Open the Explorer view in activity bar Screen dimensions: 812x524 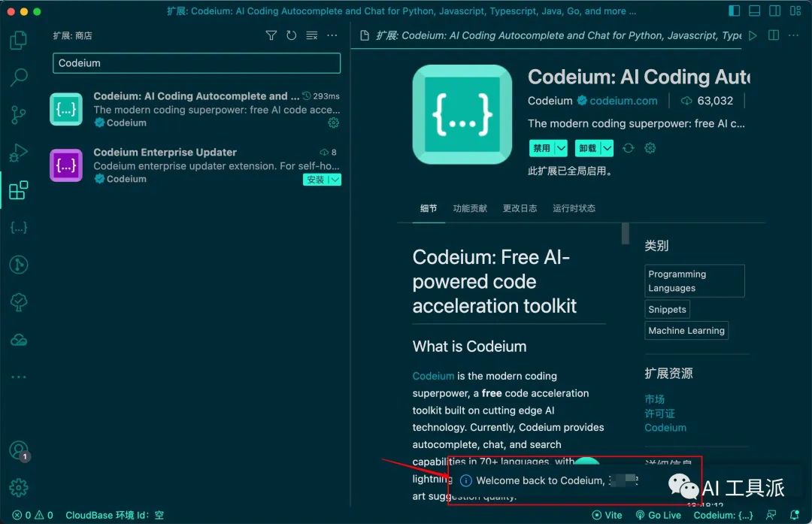pyautogui.click(x=19, y=40)
